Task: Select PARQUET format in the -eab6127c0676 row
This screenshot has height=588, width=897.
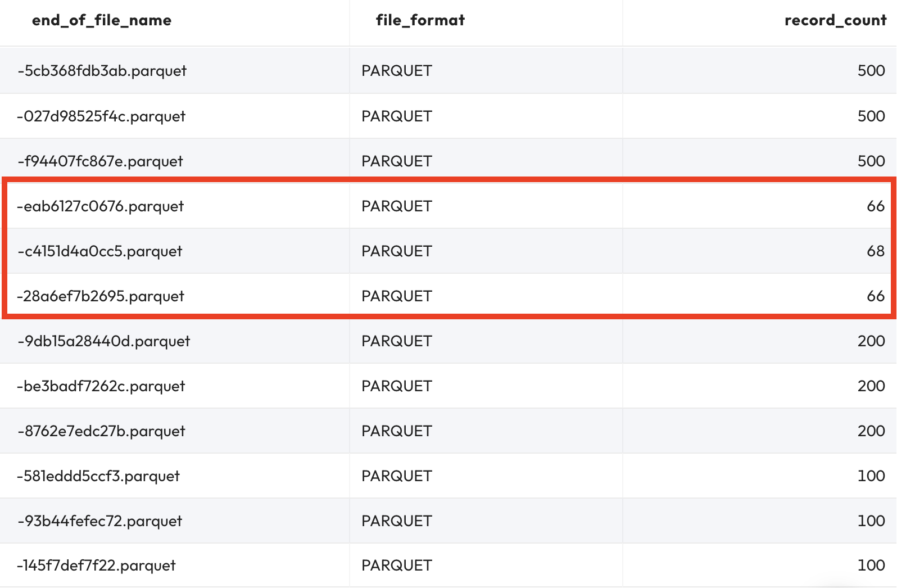Action: pos(397,206)
